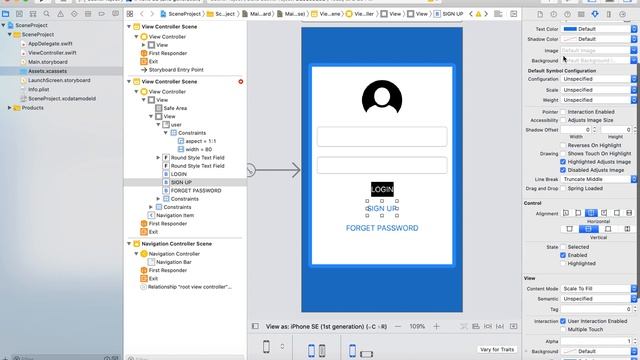Show the History inspector
This screenshot has height=360, width=640.
(553, 14)
